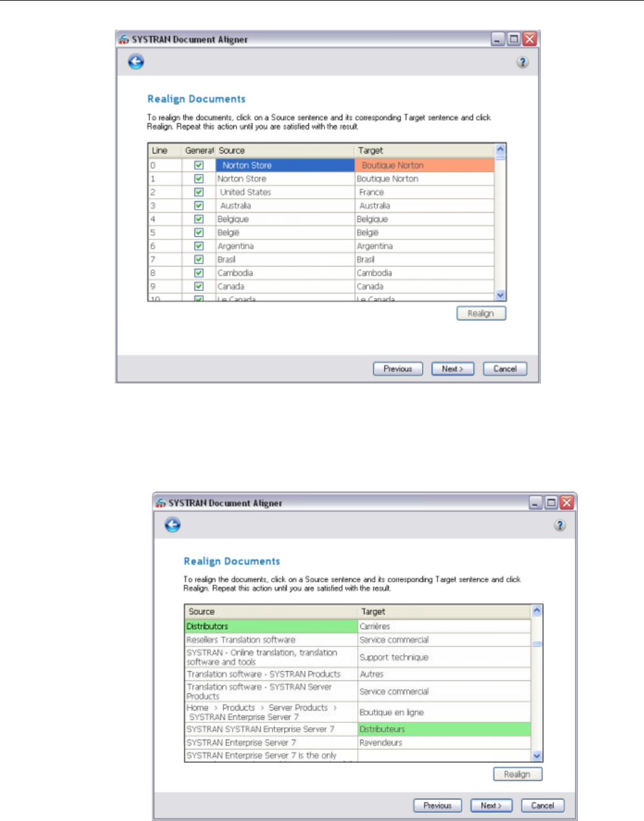644x821 pixels.
Task: Click Cancel button in upper window
Action: (505, 369)
